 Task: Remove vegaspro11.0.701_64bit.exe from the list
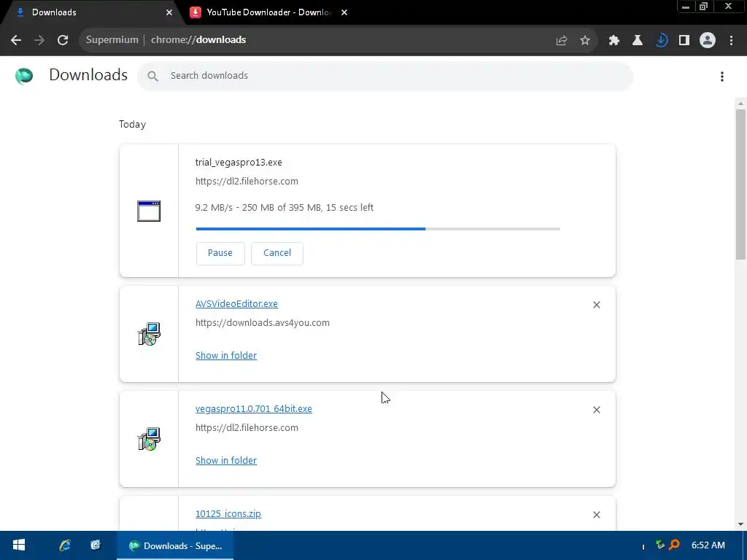click(x=597, y=410)
